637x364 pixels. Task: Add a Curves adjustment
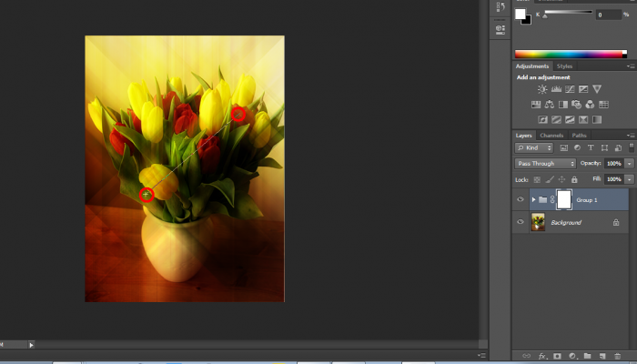coord(570,89)
